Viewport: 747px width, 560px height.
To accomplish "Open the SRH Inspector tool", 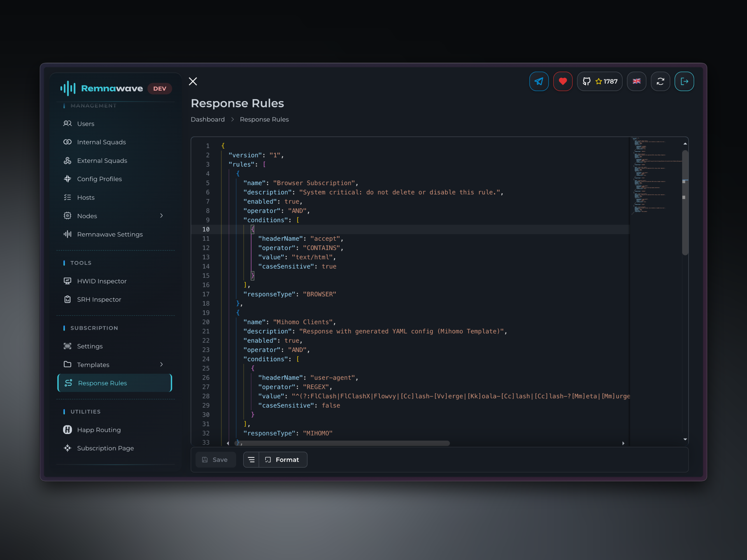I will [x=99, y=299].
